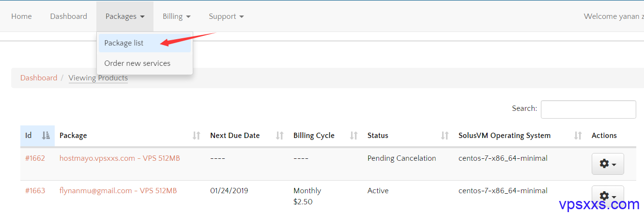Image resolution: width=644 pixels, height=215 pixels.
Task: Go to Home in navigation bar
Action: point(21,16)
